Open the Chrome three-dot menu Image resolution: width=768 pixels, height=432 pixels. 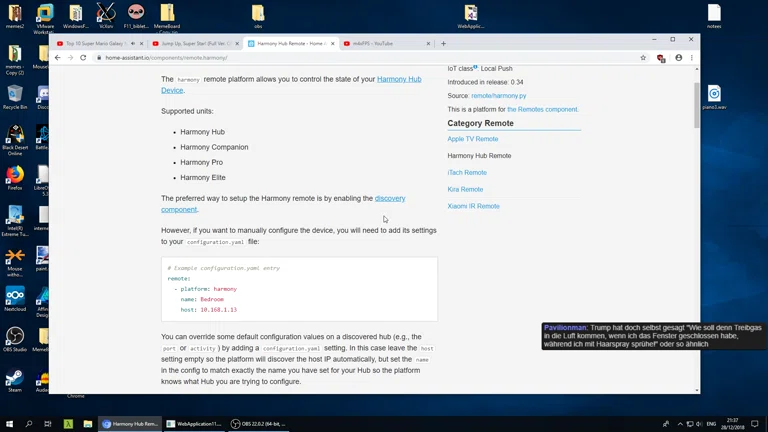pos(691,58)
